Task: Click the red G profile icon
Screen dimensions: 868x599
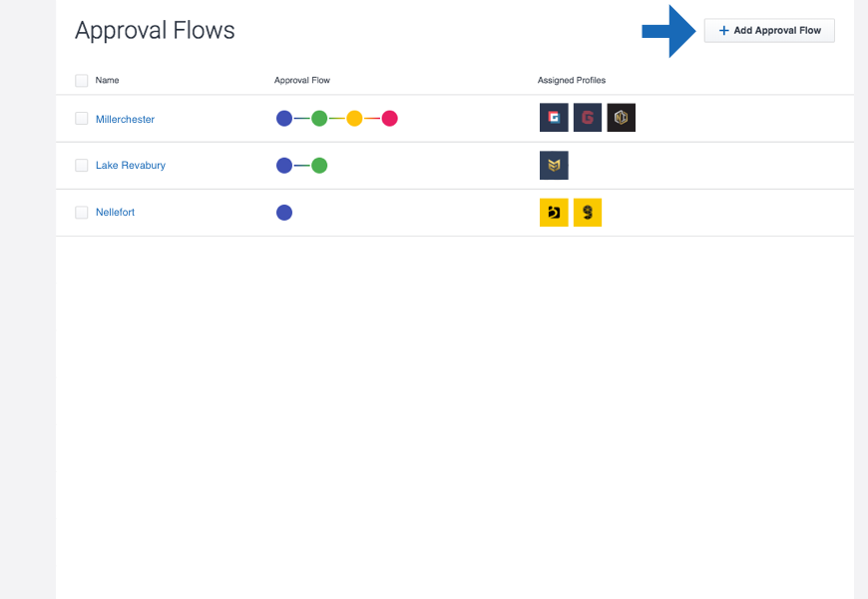Action: (x=588, y=118)
